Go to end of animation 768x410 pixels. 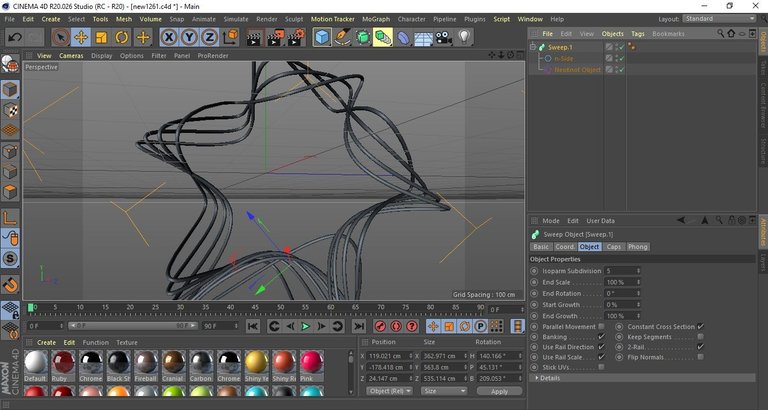click(x=359, y=326)
